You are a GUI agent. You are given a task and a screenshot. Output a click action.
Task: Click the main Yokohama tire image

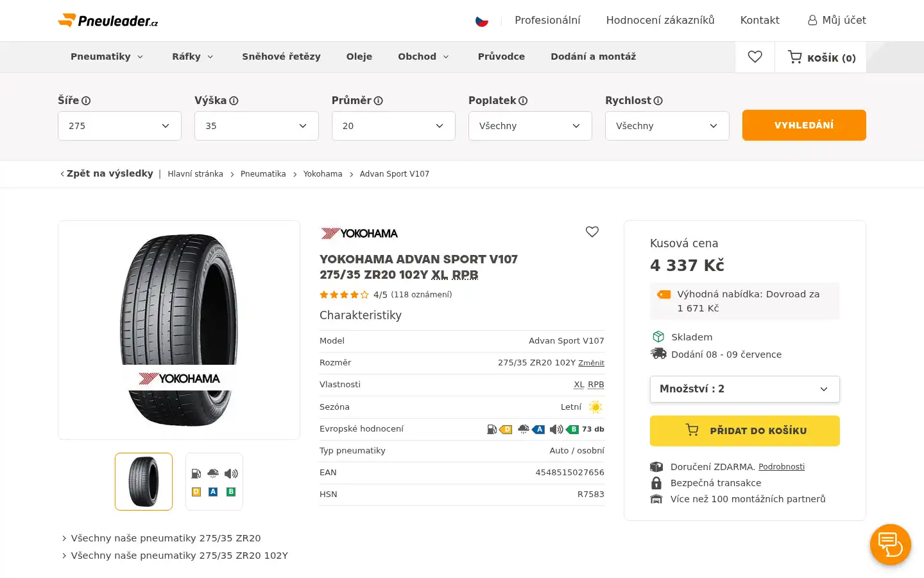click(x=179, y=330)
